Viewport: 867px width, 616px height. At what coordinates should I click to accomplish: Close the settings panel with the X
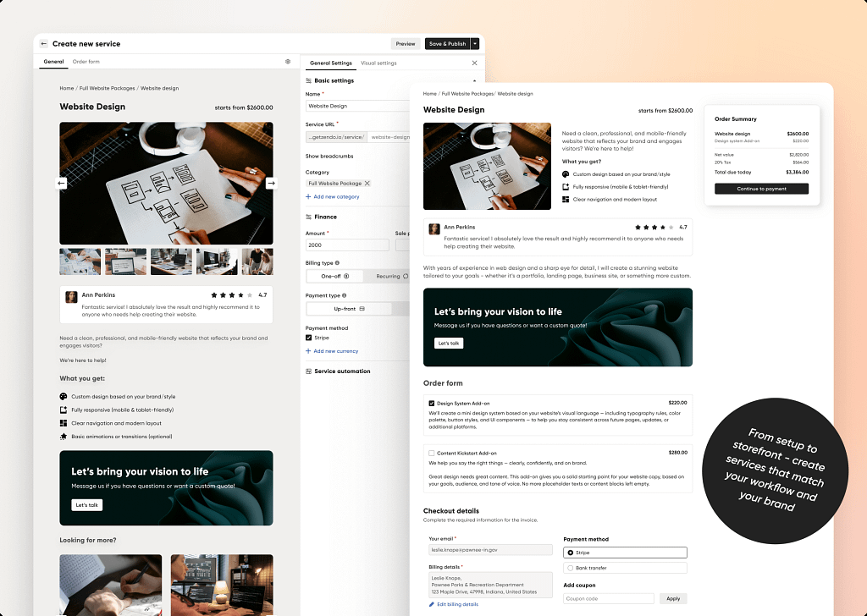474,63
